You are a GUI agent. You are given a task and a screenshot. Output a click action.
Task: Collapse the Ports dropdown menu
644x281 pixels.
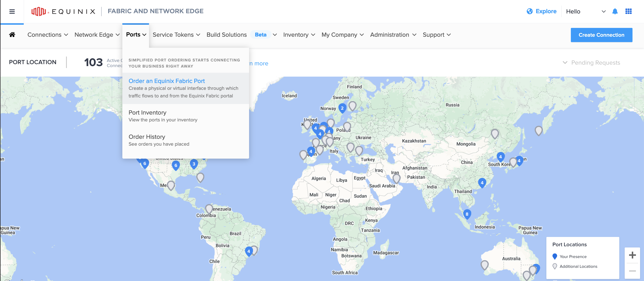[x=136, y=35]
